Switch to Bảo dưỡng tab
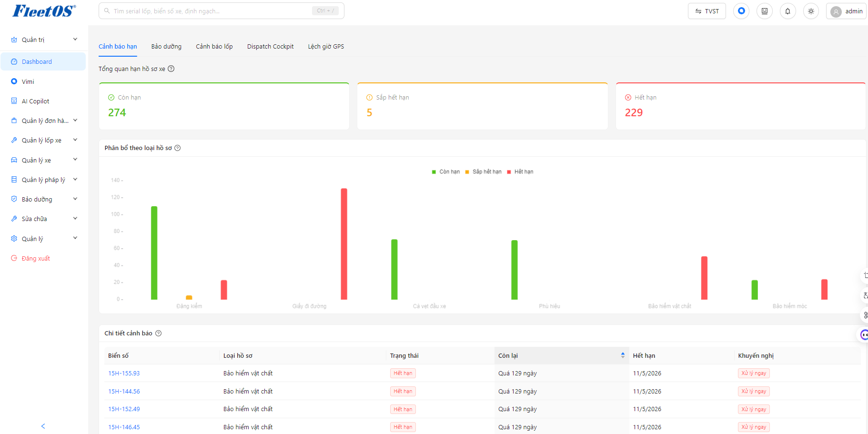This screenshot has height=434, width=868. coord(166,47)
